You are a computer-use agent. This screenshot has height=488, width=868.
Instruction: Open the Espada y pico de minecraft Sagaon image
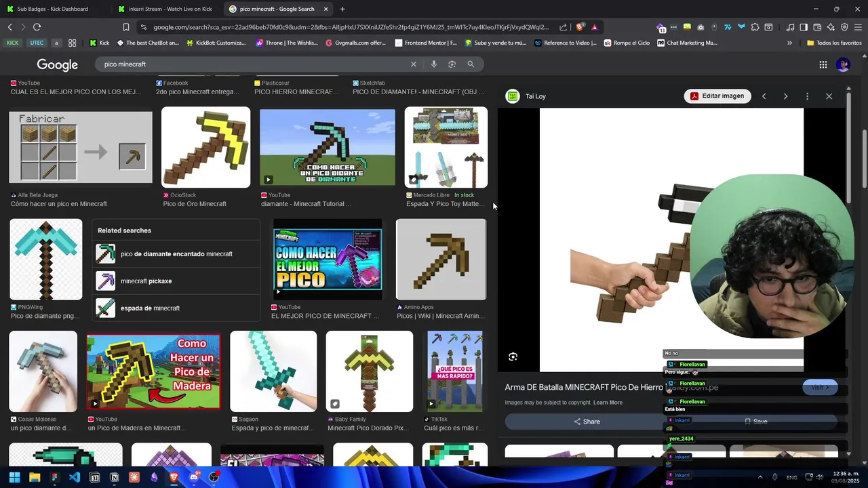click(273, 371)
